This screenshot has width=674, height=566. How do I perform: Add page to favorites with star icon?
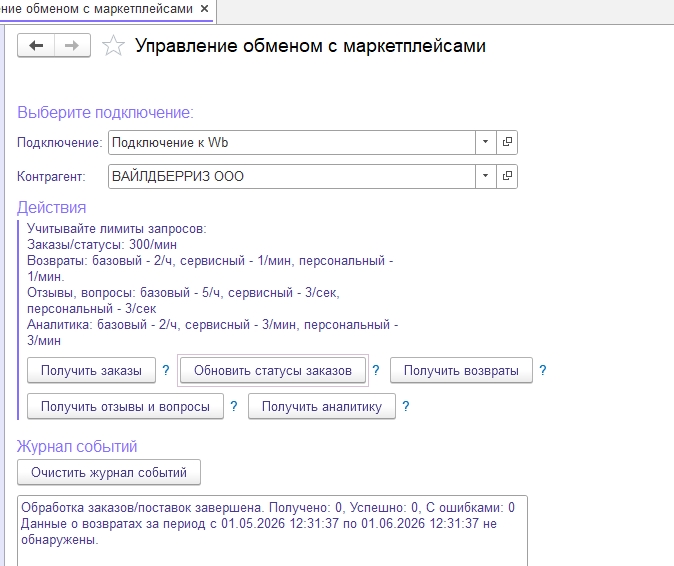(113, 46)
